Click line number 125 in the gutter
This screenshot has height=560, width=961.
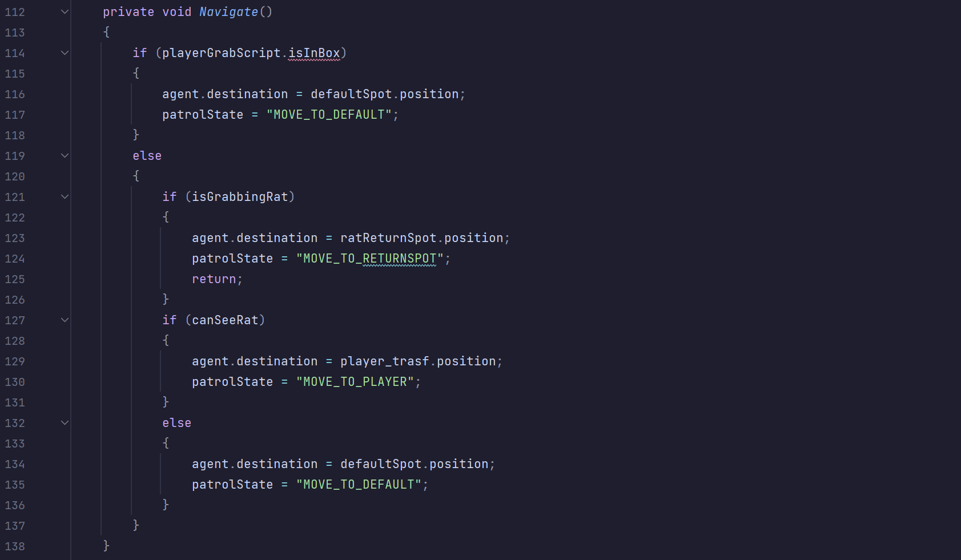coord(15,279)
